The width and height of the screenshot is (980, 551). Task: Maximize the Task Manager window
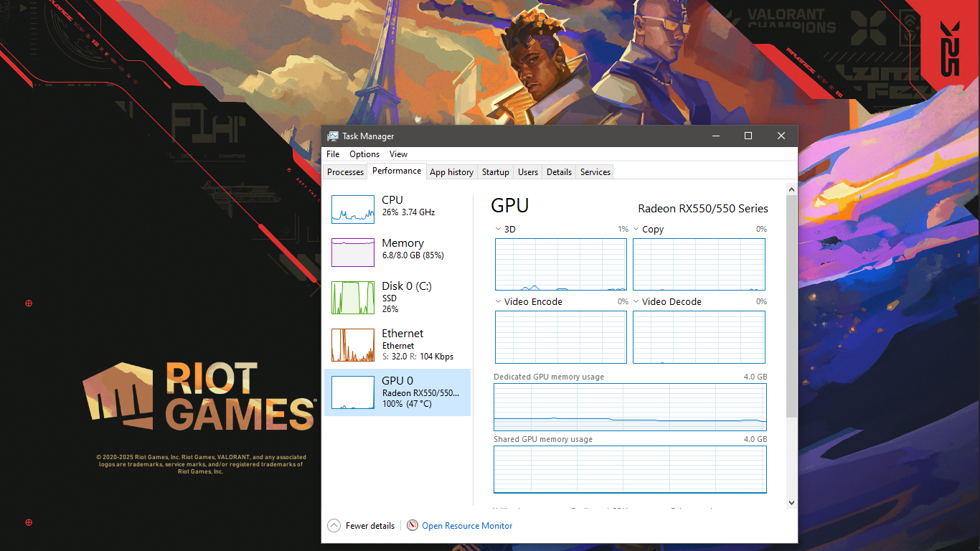[x=748, y=136]
